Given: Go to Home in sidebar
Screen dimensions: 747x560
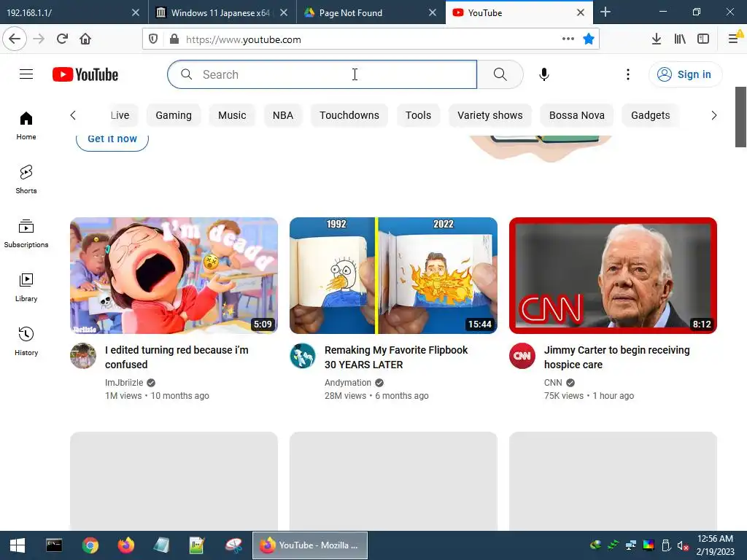Looking at the screenshot, I should (26, 125).
